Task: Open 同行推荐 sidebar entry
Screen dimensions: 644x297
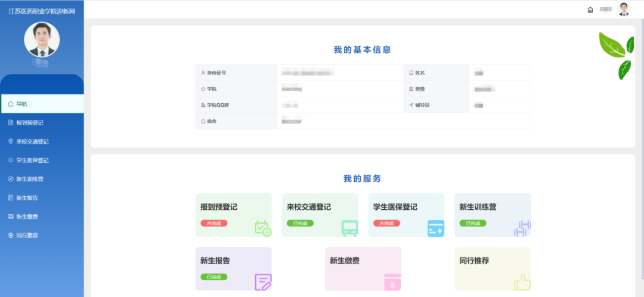Action: click(x=27, y=236)
